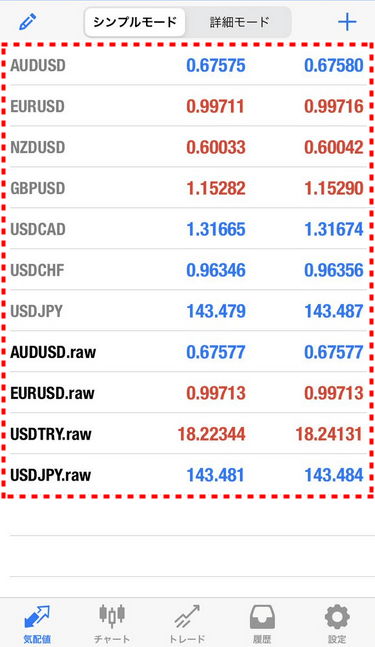Image resolution: width=375 pixels, height=647 pixels.
Task: Tap the plus add symbol icon
Action: pyautogui.click(x=347, y=22)
